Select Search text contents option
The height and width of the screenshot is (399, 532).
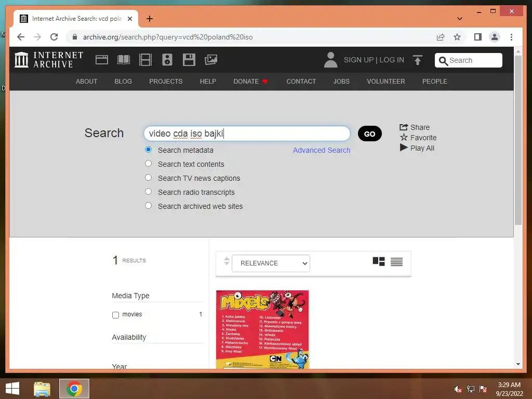click(148, 164)
